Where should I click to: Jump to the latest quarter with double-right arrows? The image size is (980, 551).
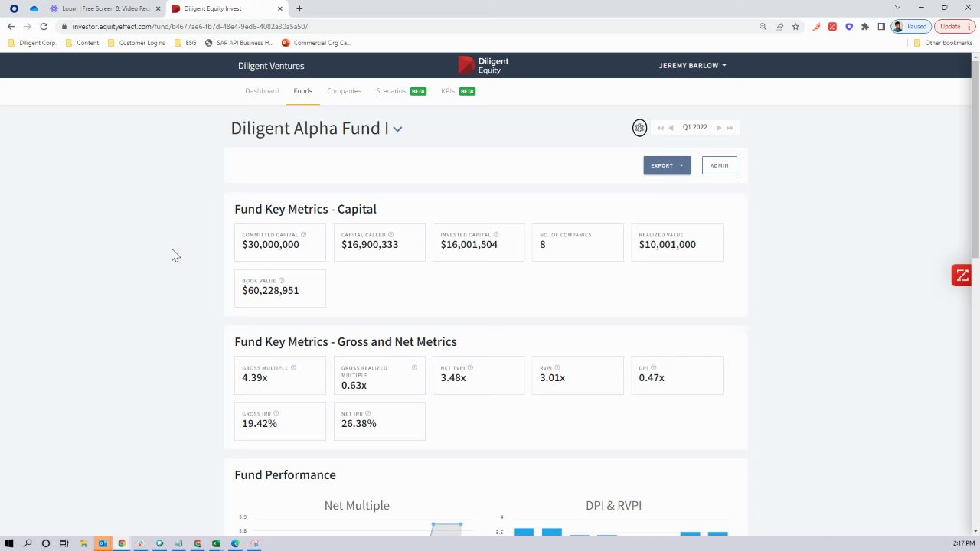tap(730, 128)
